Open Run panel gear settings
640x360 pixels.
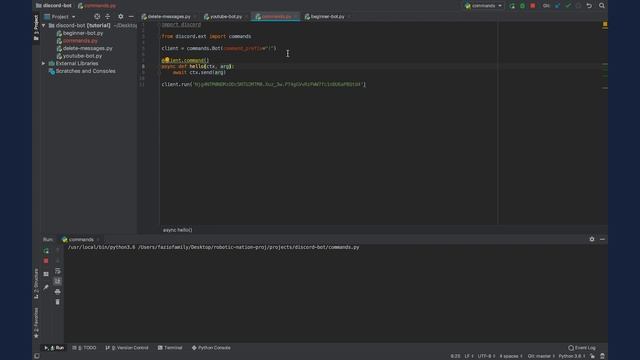coord(592,240)
